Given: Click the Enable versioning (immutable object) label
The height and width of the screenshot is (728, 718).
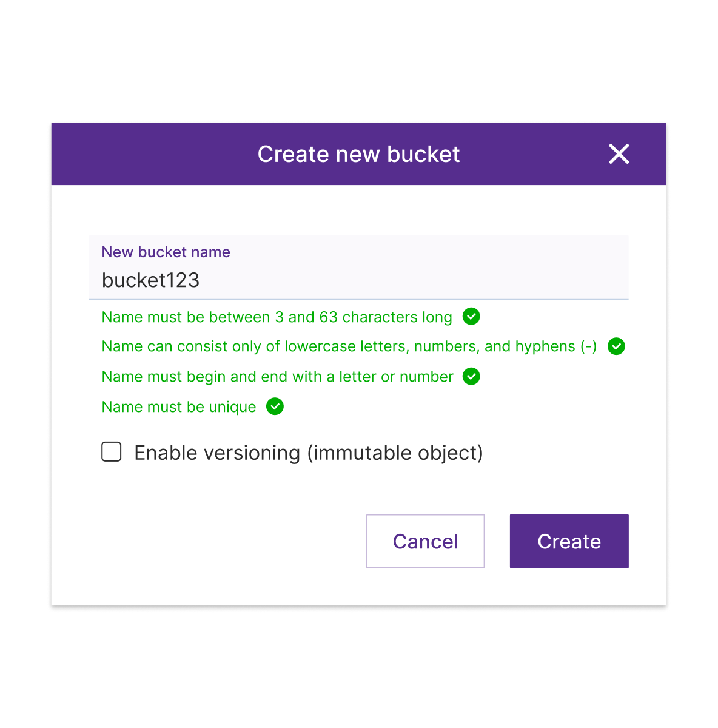Looking at the screenshot, I should click(309, 453).
